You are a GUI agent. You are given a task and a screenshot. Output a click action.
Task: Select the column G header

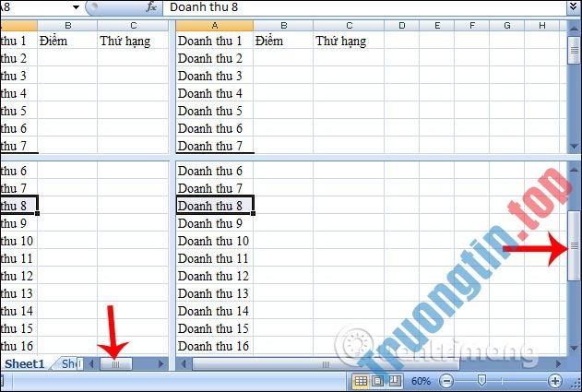click(x=507, y=26)
